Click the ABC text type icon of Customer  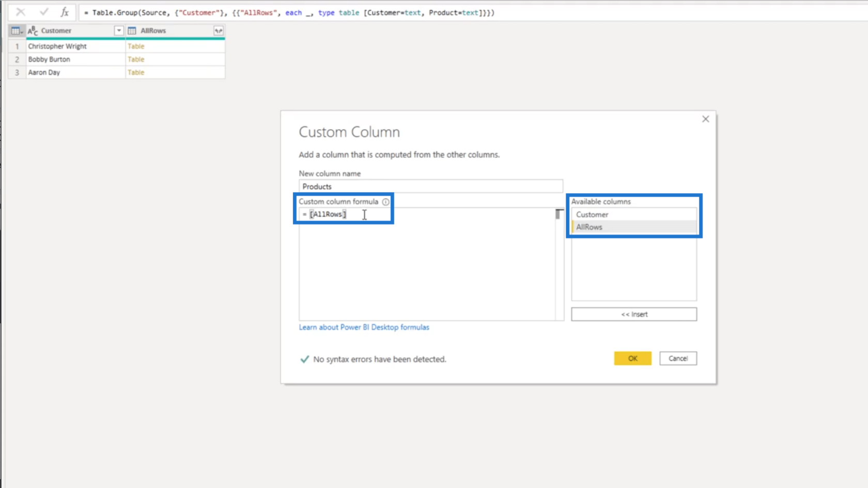point(33,31)
